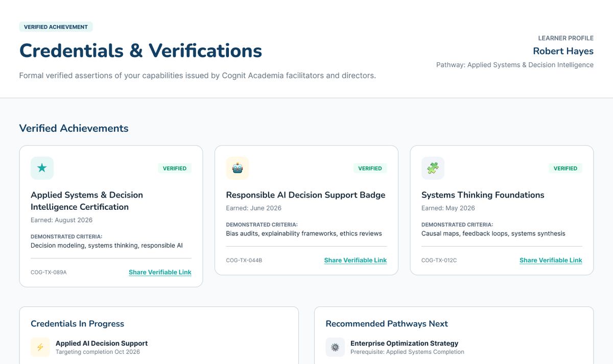The width and height of the screenshot is (613, 364).
Task: Click Earned: May 2026 date
Action: (x=448, y=208)
